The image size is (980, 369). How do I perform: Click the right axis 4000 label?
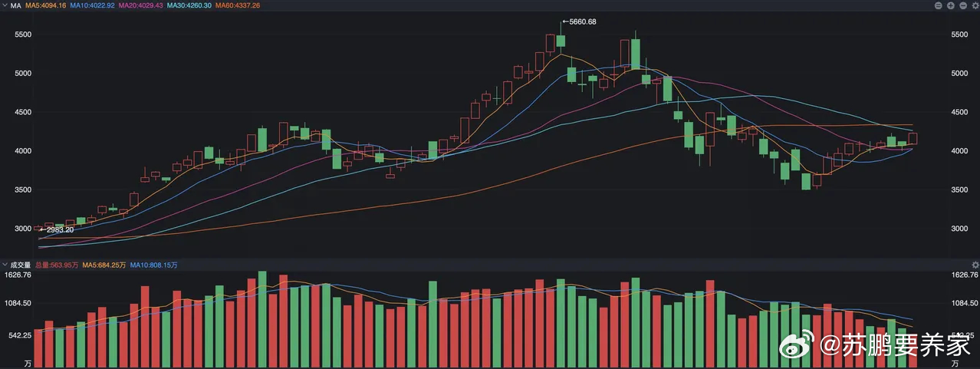(x=959, y=151)
